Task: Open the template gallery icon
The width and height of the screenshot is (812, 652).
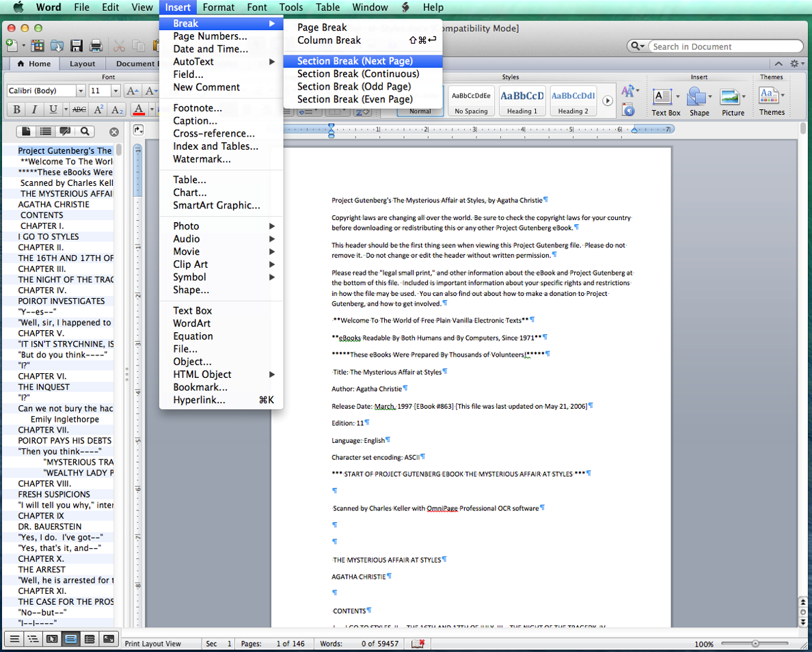Action: [x=37, y=46]
